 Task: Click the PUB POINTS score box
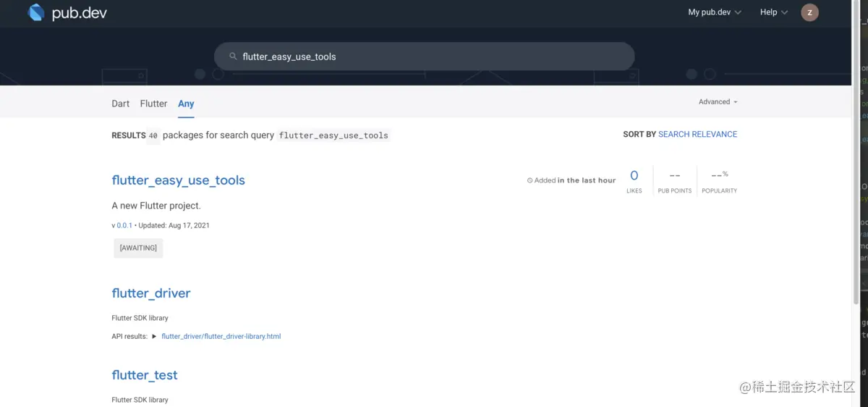tap(675, 181)
